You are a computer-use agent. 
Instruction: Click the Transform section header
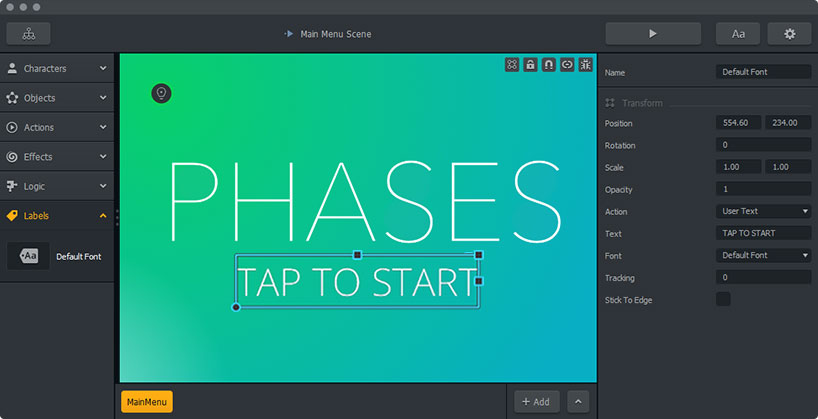click(x=642, y=103)
